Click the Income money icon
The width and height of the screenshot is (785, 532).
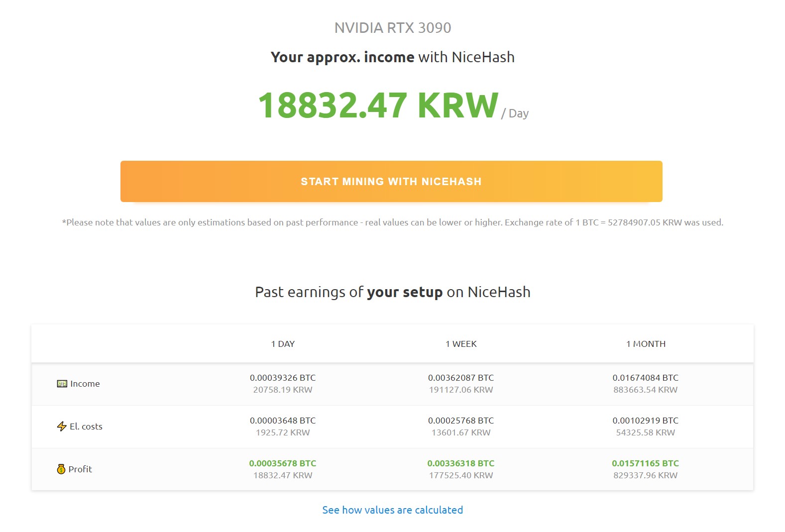point(62,384)
